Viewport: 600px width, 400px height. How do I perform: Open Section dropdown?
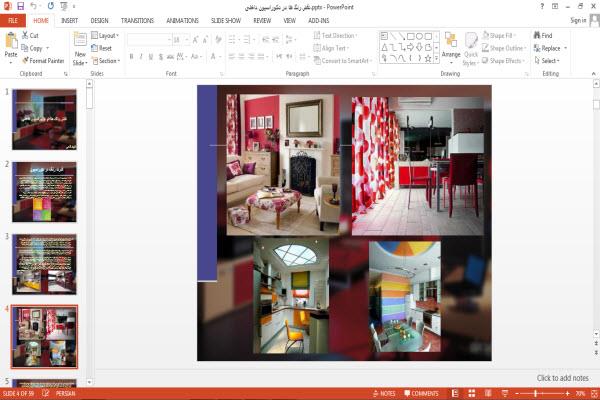click(106, 61)
